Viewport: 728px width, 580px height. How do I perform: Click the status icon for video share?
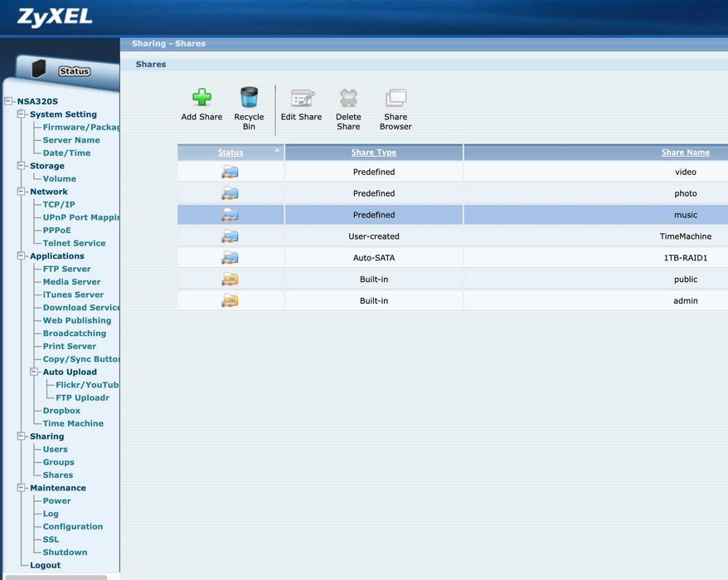[230, 172]
